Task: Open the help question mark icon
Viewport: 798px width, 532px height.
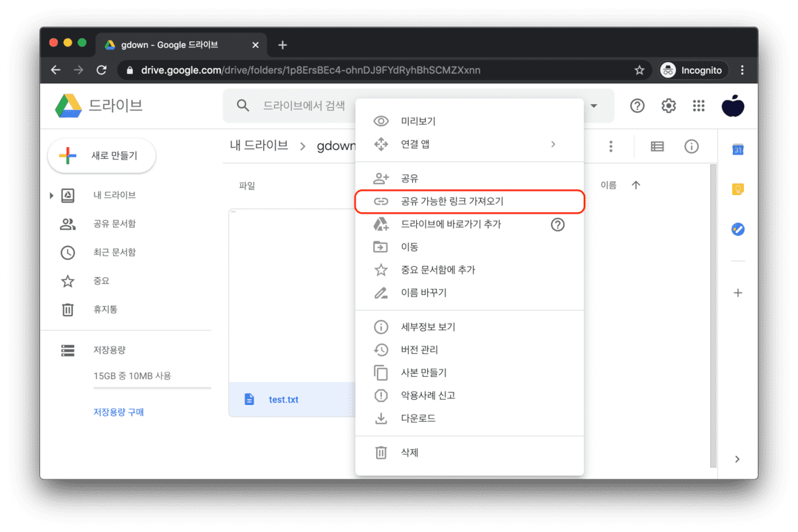Action: click(637, 106)
